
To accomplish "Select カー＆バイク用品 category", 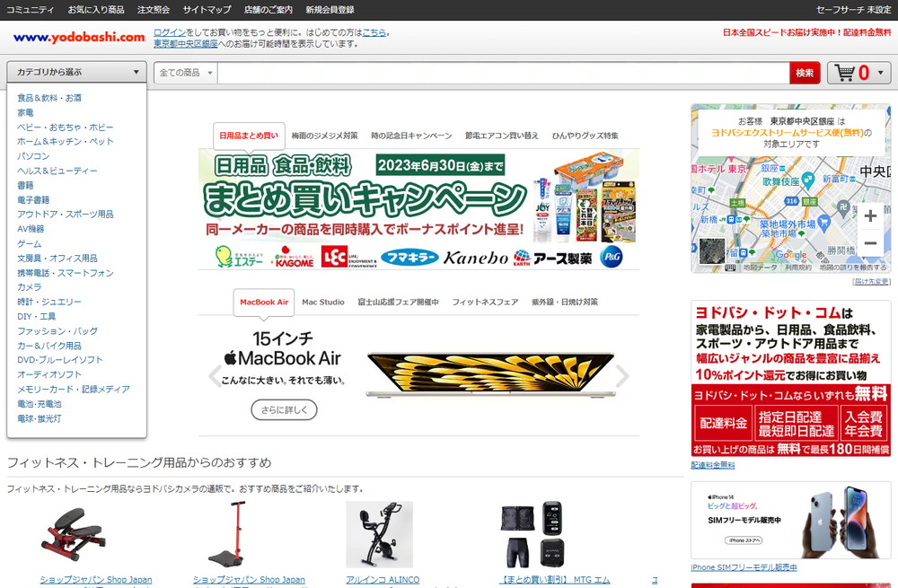I will pyautogui.click(x=49, y=346).
